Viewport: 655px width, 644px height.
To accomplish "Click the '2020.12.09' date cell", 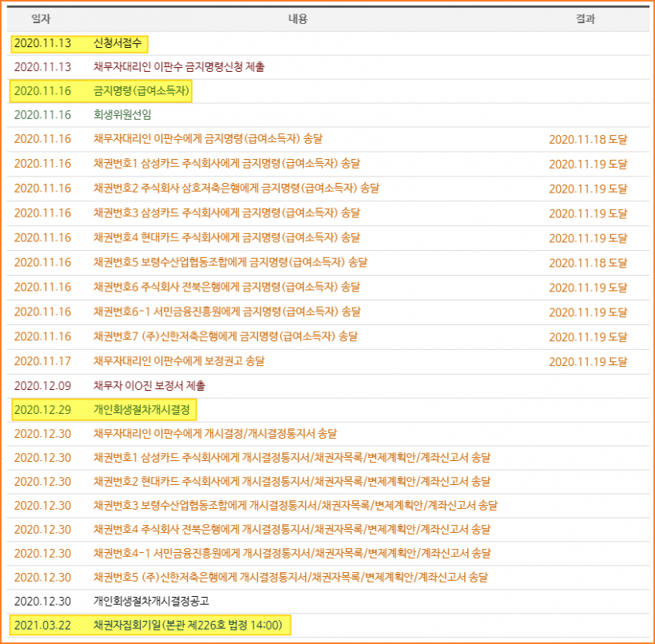I will point(42,386).
